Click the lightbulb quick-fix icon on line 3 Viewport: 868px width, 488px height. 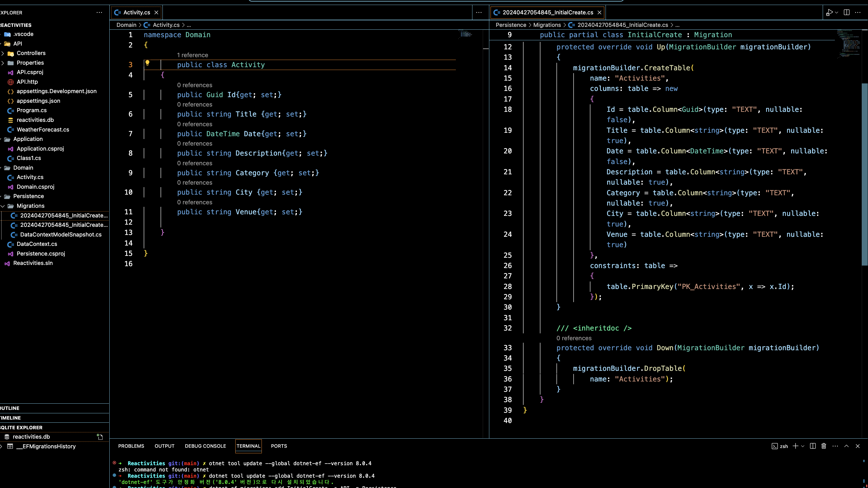(x=147, y=63)
